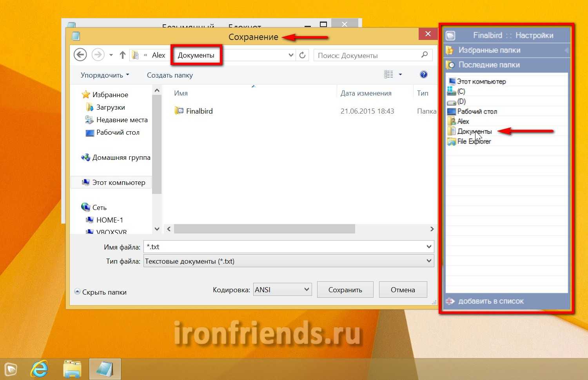Open Недавние места in the navigation pane
Screen dimensions: 588x380
[122, 120]
